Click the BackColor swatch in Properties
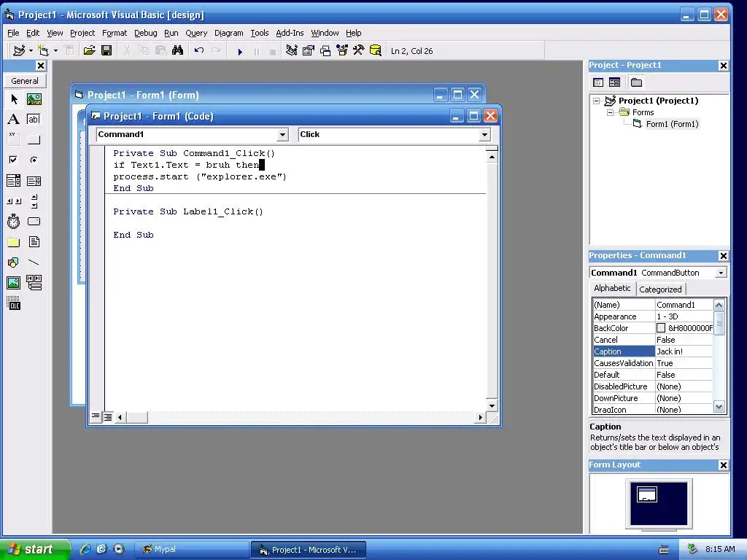The width and height of the screenshot is (747, 560). click(661, 328)
